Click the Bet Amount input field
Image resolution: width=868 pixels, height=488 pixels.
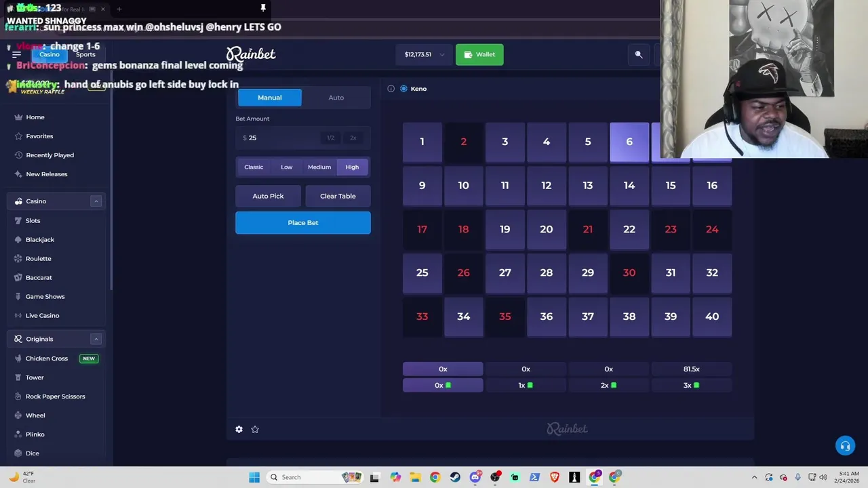pos(303,138)
